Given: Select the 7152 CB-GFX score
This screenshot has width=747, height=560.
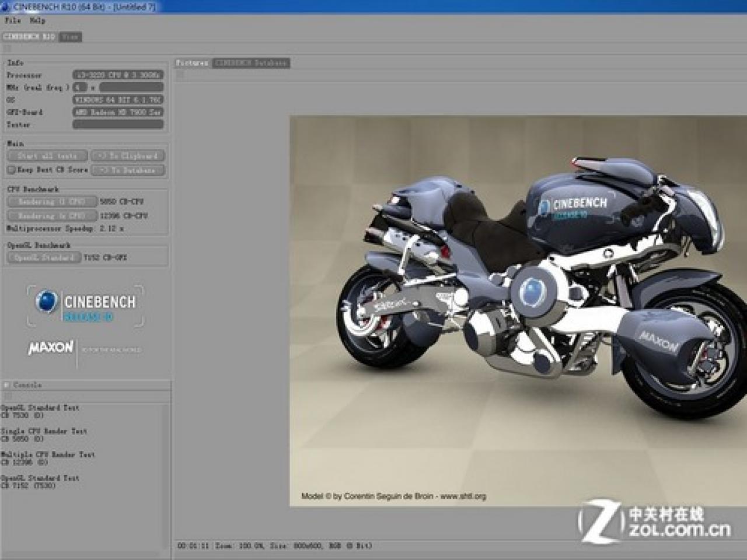Looking at the screenshot, I should tap(105, 257).
